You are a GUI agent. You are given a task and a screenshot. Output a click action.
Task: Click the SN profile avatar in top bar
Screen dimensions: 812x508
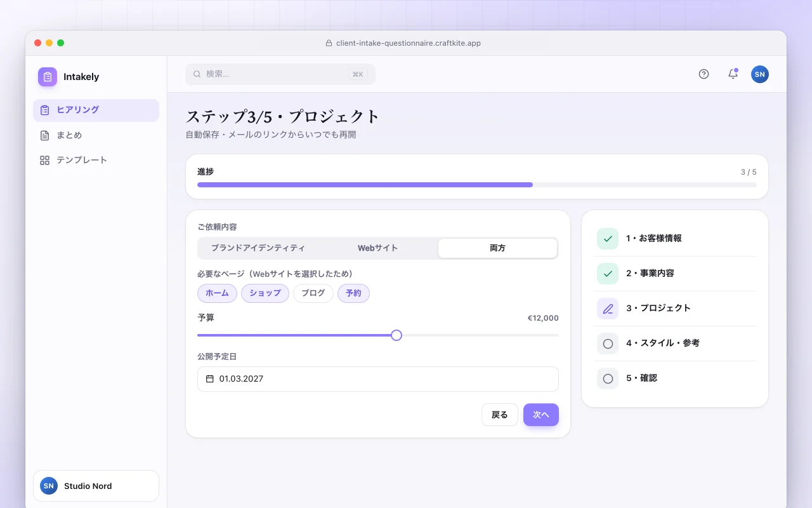coord(760,74)
